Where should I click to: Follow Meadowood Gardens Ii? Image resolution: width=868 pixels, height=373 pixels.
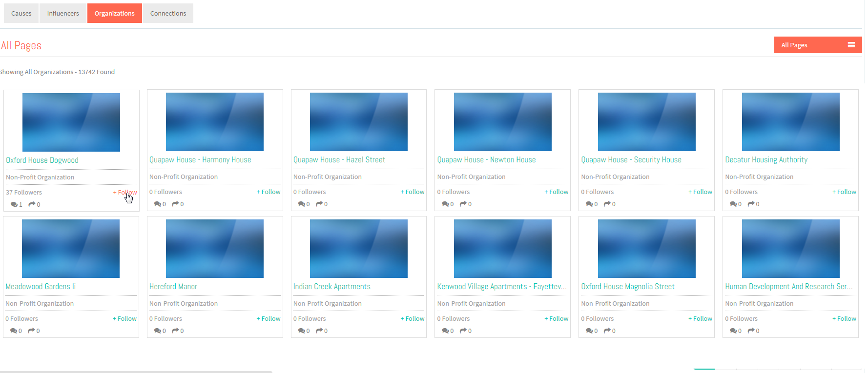(x=124, y=318)
